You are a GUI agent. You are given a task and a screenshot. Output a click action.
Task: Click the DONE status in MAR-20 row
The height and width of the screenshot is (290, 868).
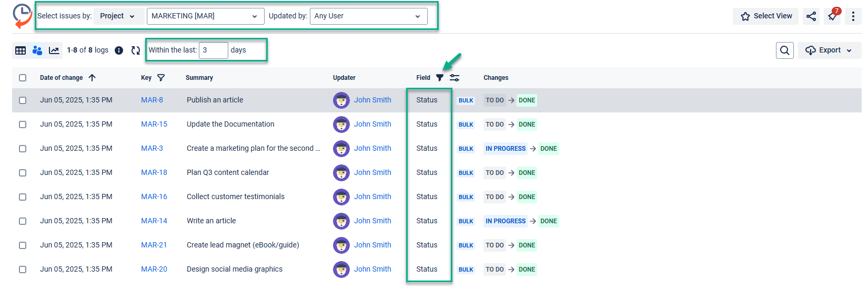(x=527, y=270)
